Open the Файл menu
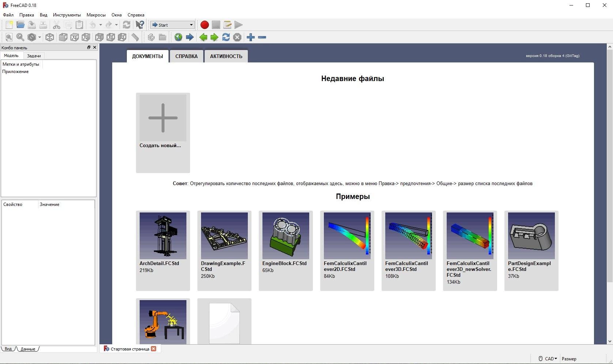This screenshot has height=364, width=613. (x=8, y=15)
